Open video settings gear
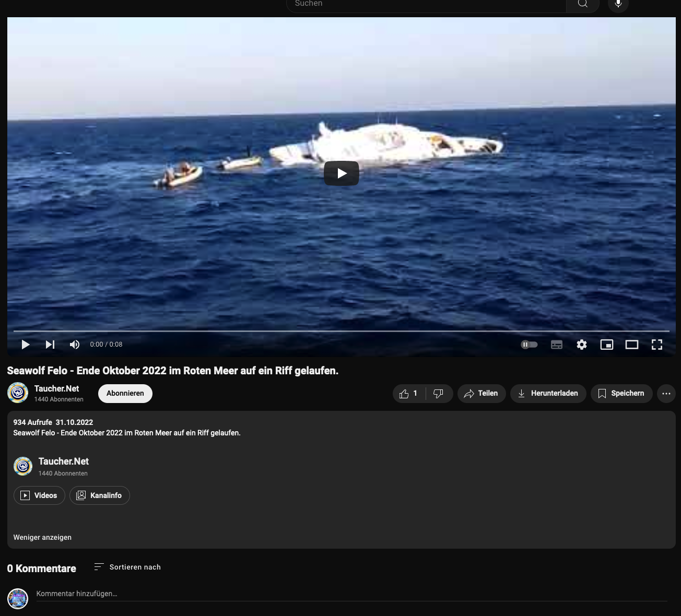681x616 pixels. coord(582,345)
